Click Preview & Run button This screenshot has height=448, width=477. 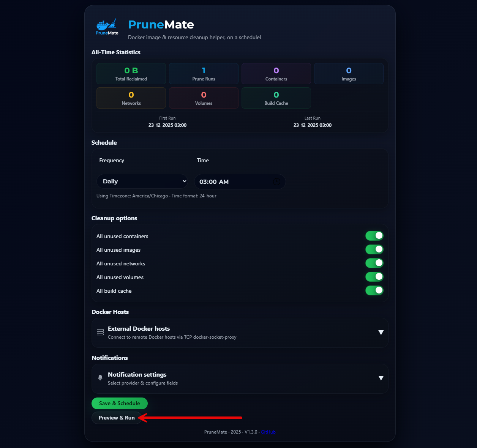coord(117,418)
